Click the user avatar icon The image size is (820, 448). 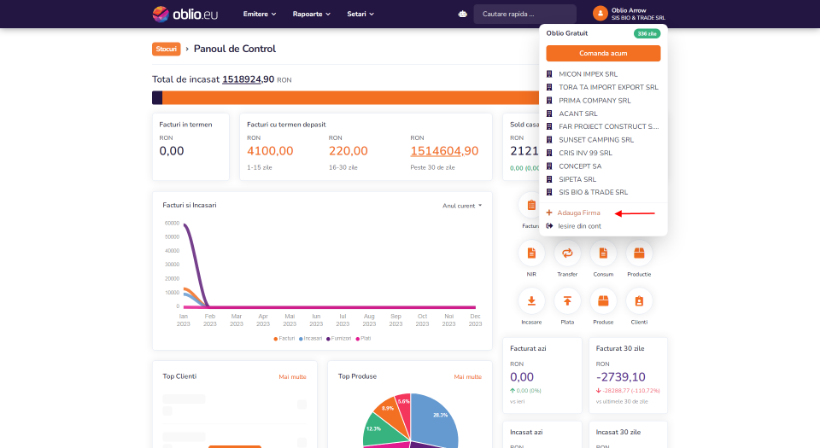[x=600, y=14]
